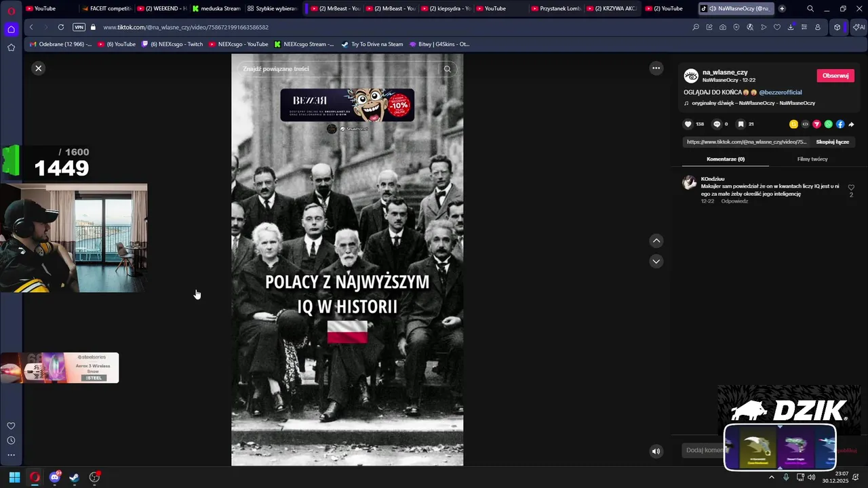
Task: Open the Opera menu logo
Action: tap(11, 11)
